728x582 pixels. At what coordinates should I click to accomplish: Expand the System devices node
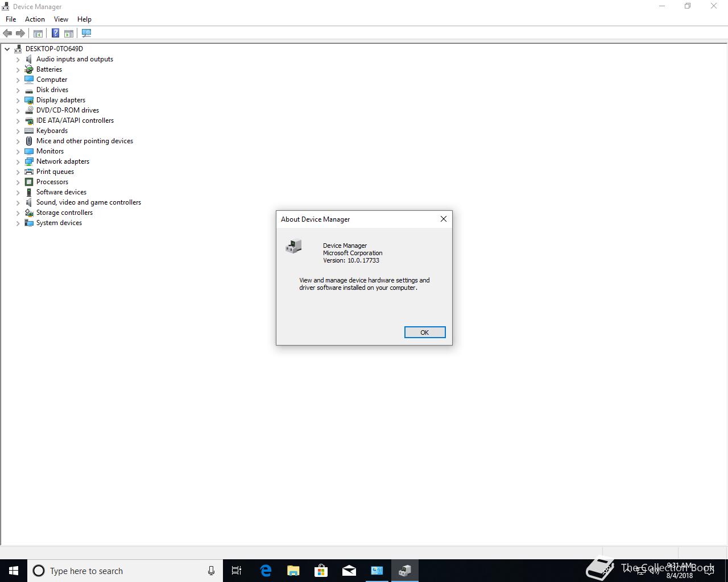pos(18,223)
